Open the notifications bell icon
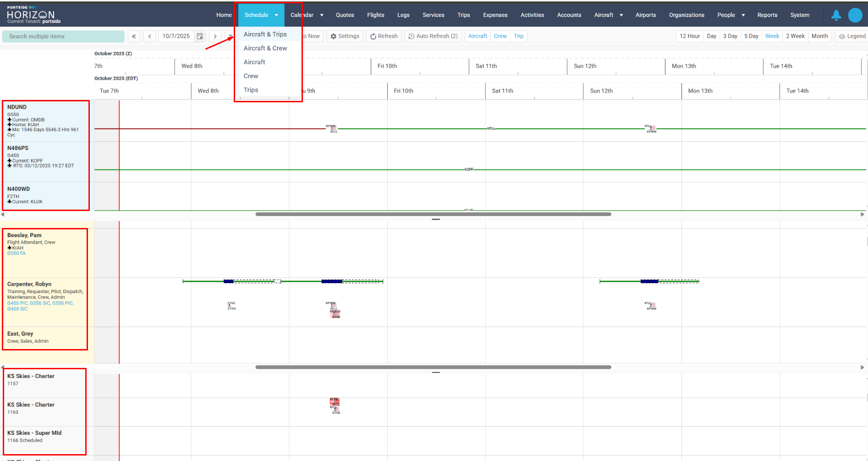Image resolution: width=868 pixels, height=461 pixels. 836,15
